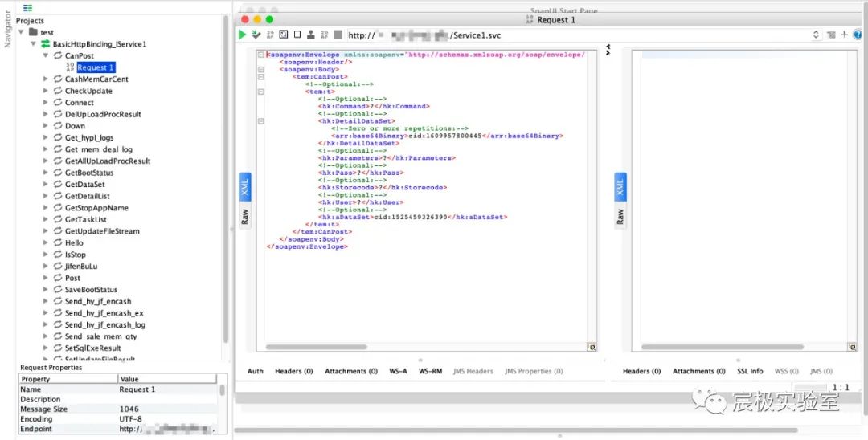Clone this request via the stamp icon
Screen dimensions: 868x440
[310, 35]
